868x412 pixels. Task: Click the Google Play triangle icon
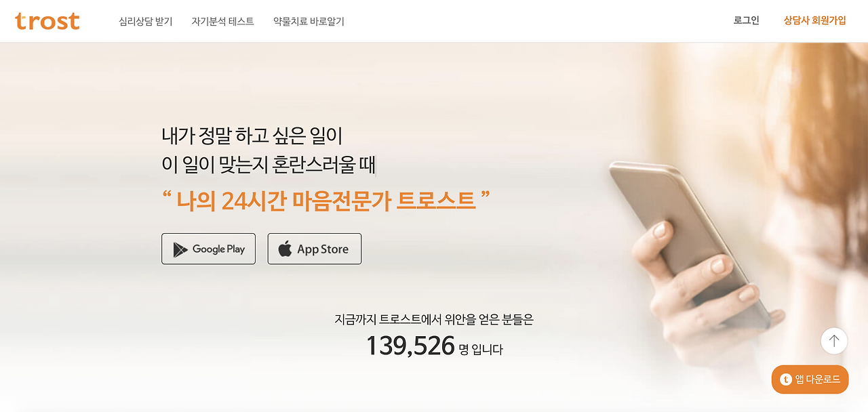(x=180, y=249)
